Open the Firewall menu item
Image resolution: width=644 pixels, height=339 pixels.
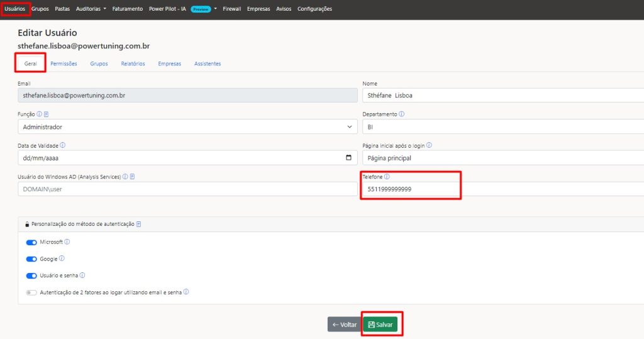[x=231, y=9]
